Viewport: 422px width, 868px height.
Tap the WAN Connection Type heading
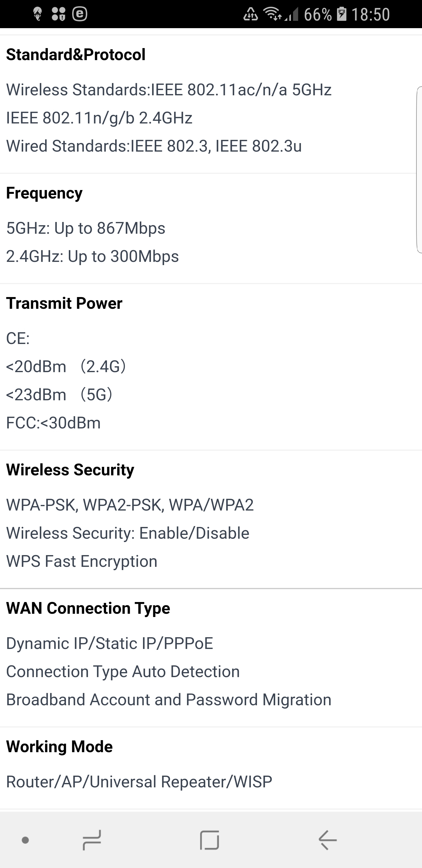click(88, 608)
